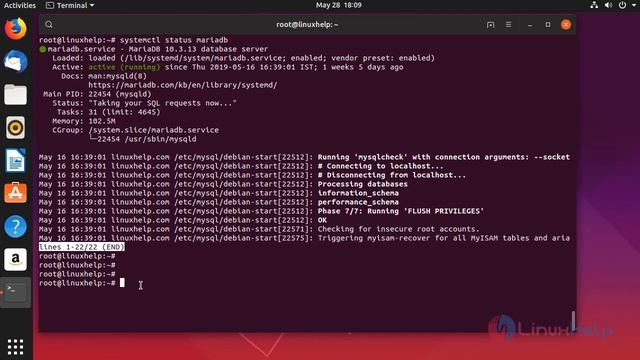
Task: Open the clock showing May 28 18:09
Action: click(x=338, y=5)
